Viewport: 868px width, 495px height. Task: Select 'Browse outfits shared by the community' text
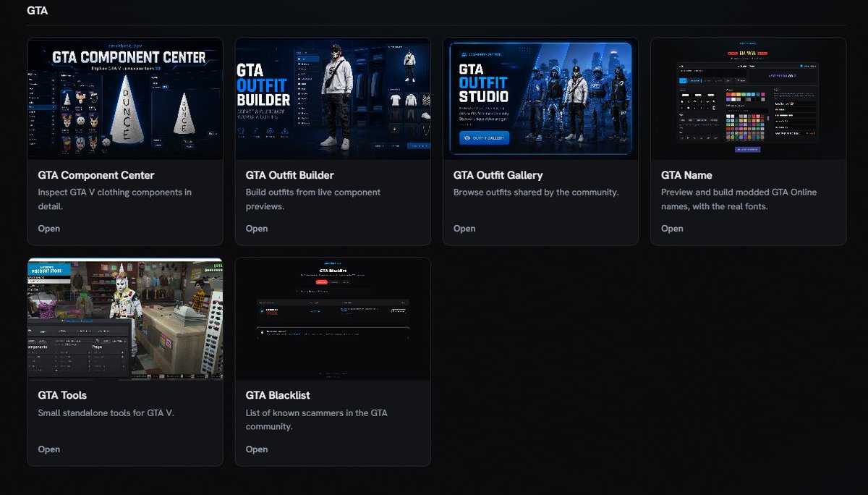(536, 192)
